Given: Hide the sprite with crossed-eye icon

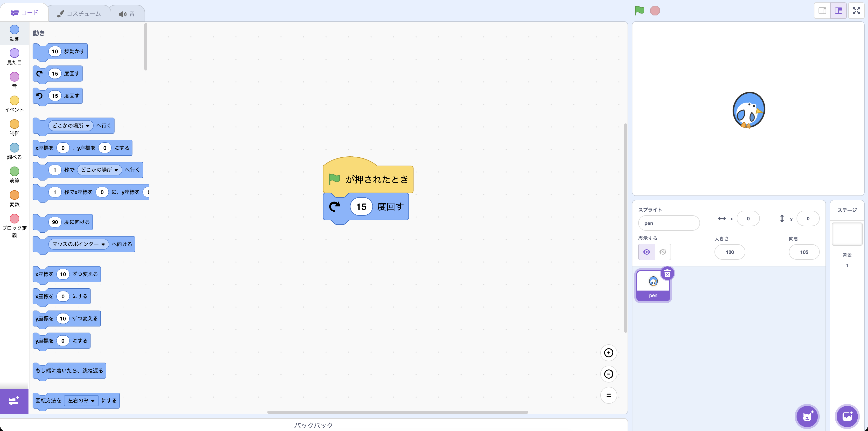Looking at the screenshot, I should 662,252.
